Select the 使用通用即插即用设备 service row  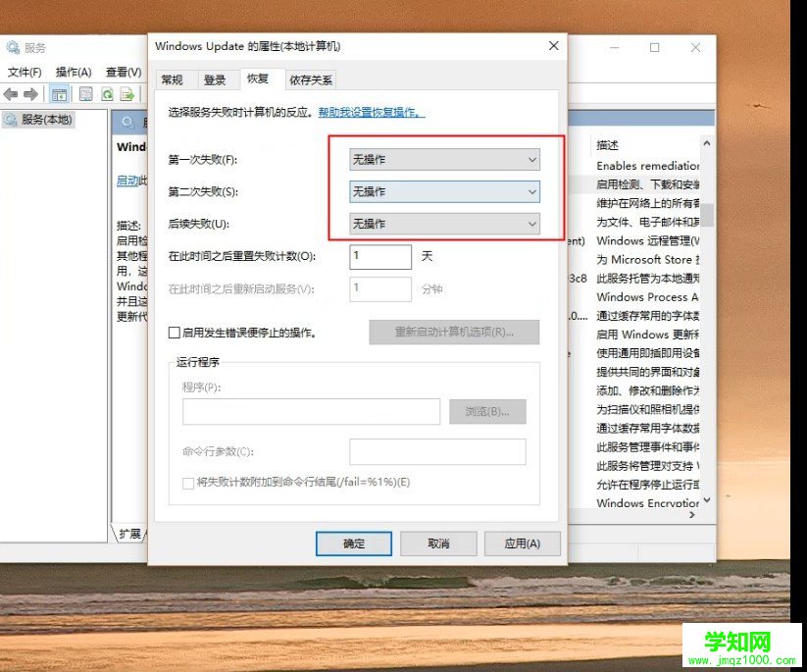coord(647,353)
